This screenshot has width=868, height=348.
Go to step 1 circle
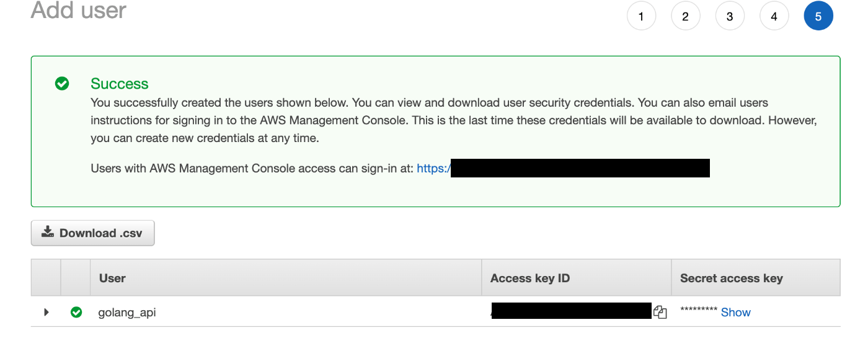641,17
